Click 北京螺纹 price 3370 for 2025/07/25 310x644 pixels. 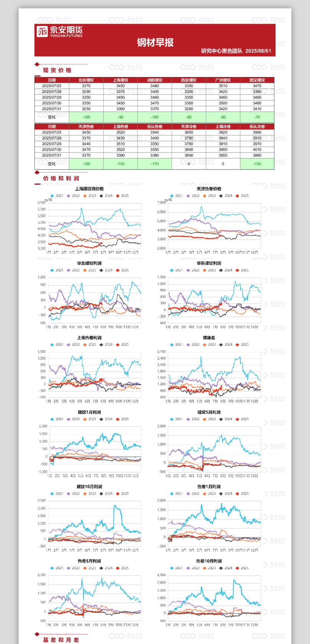[x=86, y=86]
